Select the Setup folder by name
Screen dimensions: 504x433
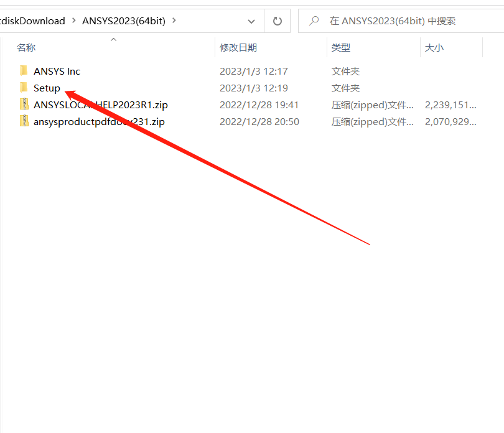(x=46, y=88)
